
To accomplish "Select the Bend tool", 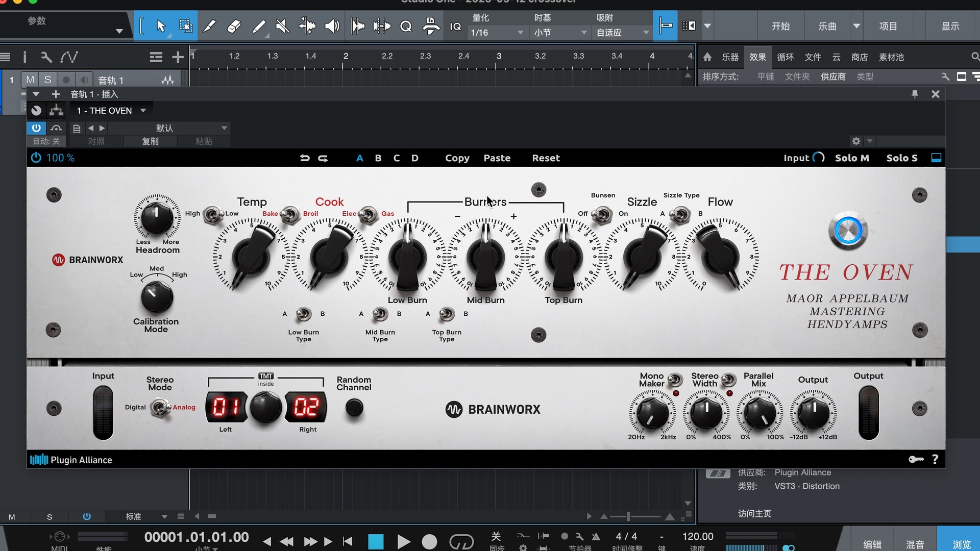I will tap(307, 26).
